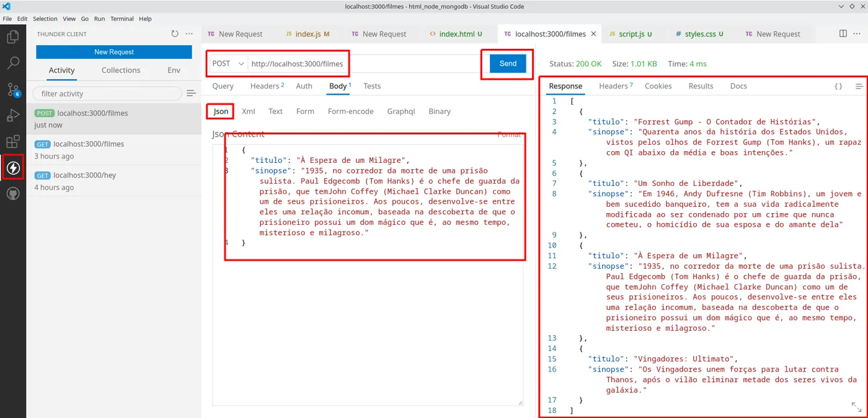Click the Send button

tap(508, 63)
